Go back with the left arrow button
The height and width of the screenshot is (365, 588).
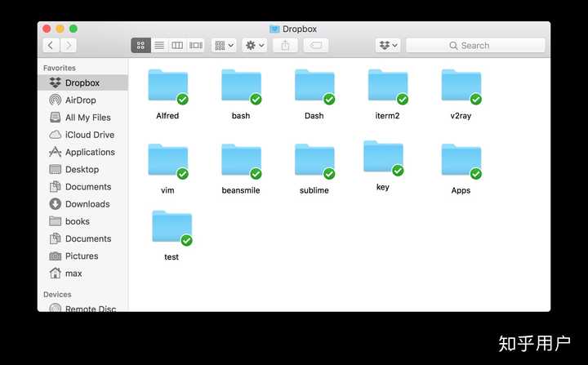coord(51,46)
